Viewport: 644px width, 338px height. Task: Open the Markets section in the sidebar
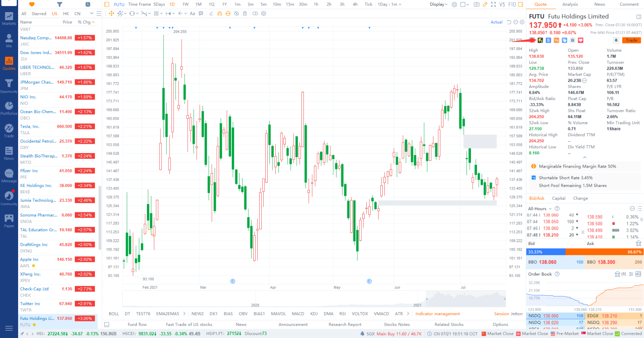coord(9,19)
